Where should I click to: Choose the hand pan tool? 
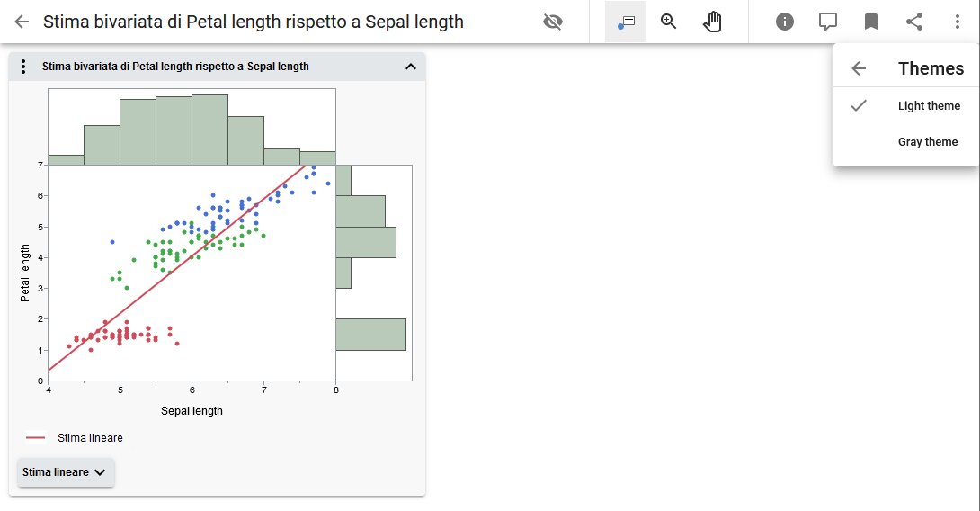712,22
